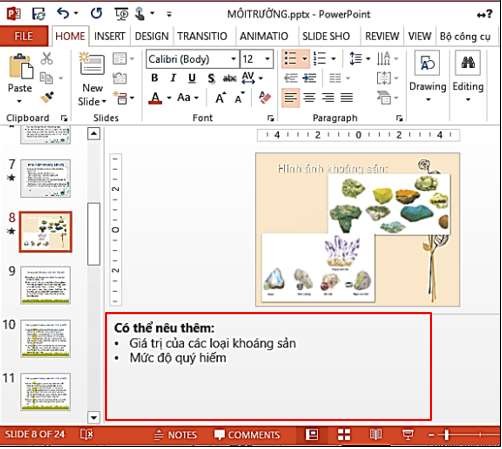The height and width of the screenshot is (449, 502).
Task: Open the Editing binoculars group
Action: pyautogui.click(x=468, y=76)
